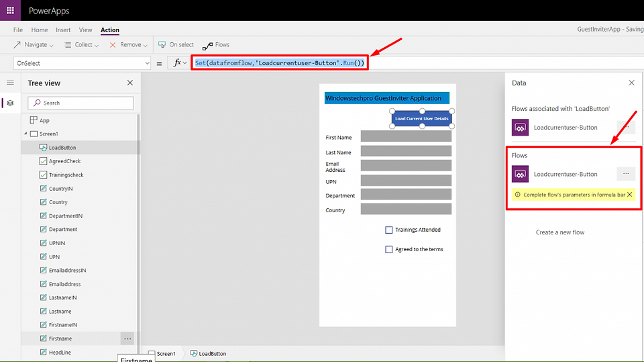Click the red Remove X icon
Screen dimensions: 644x362
[113, 45]
